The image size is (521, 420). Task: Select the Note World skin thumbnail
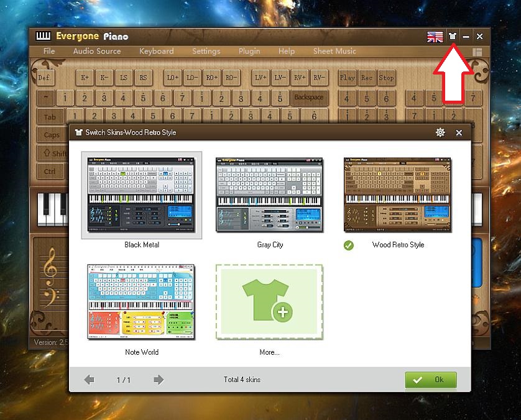tap(141, 302)
